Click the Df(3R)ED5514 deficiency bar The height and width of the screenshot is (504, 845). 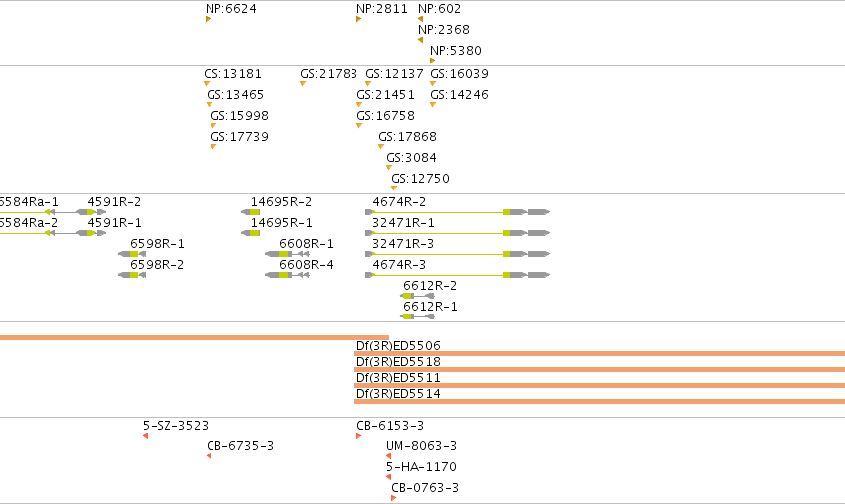pyautogui.click(x=600, y=402)
